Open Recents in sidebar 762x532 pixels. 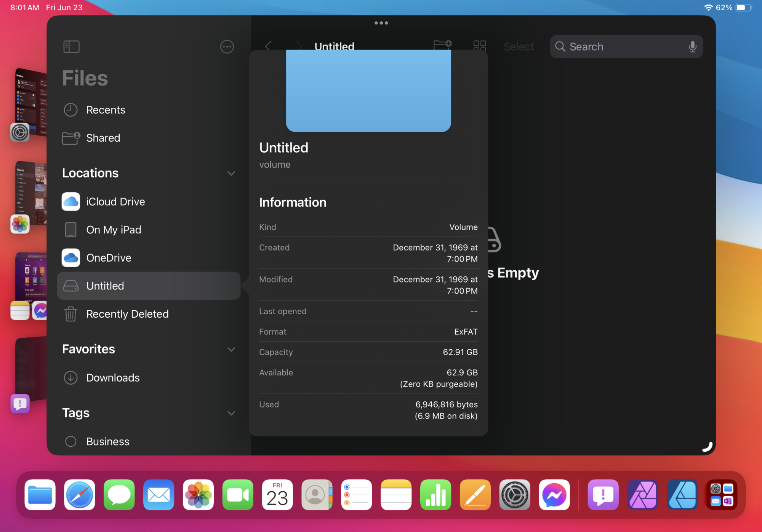pos(106,110)
